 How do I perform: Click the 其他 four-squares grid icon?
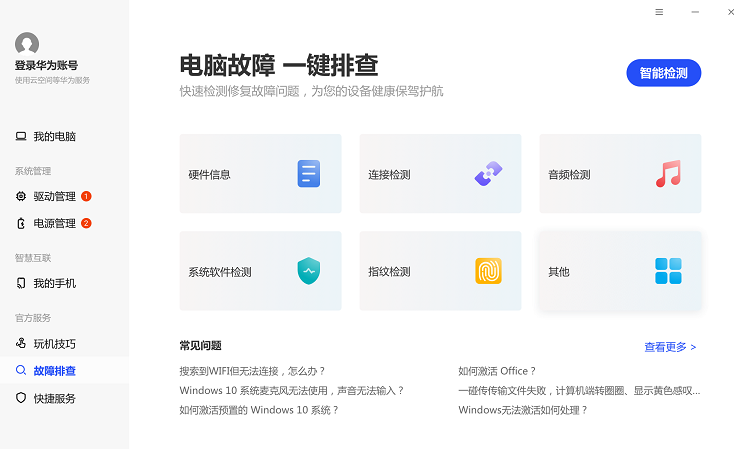click(x=668, y=271)
